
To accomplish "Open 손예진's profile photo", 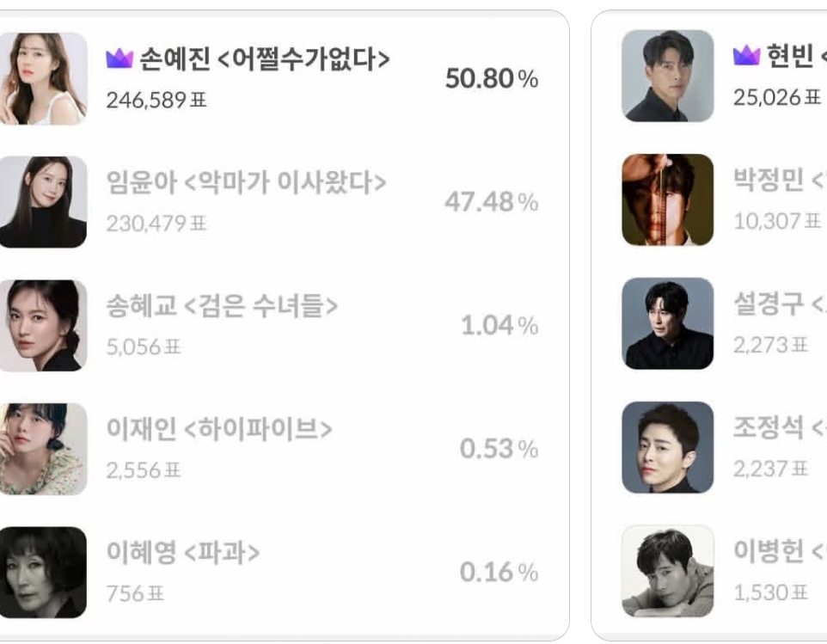I will 39,74.
